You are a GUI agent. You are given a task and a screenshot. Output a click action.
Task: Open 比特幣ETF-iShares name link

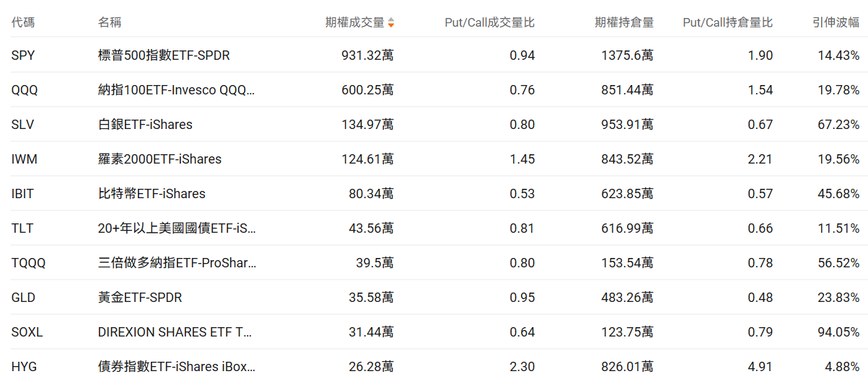click(x=152, y=194)
